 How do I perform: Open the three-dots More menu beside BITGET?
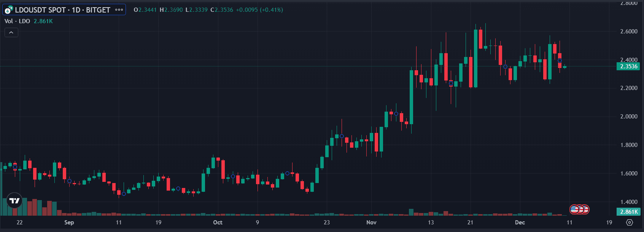coord(119,10)
